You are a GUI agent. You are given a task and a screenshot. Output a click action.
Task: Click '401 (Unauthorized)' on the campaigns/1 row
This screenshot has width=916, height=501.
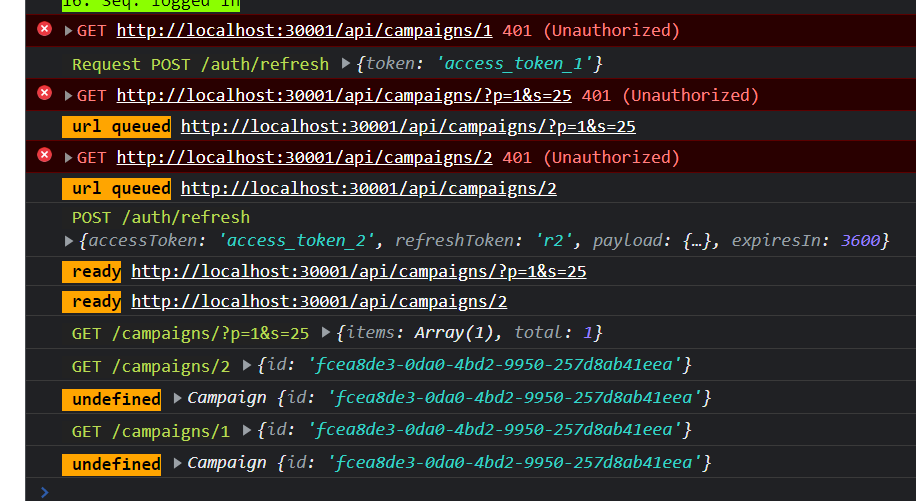pos(591,31)
